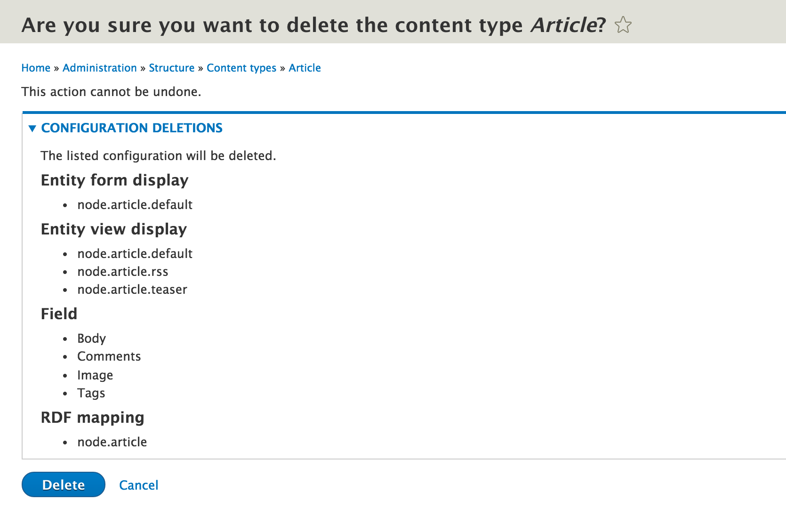Click Cancel to abort deletion
Screen dimensions: 786x532
pos(138,485)
